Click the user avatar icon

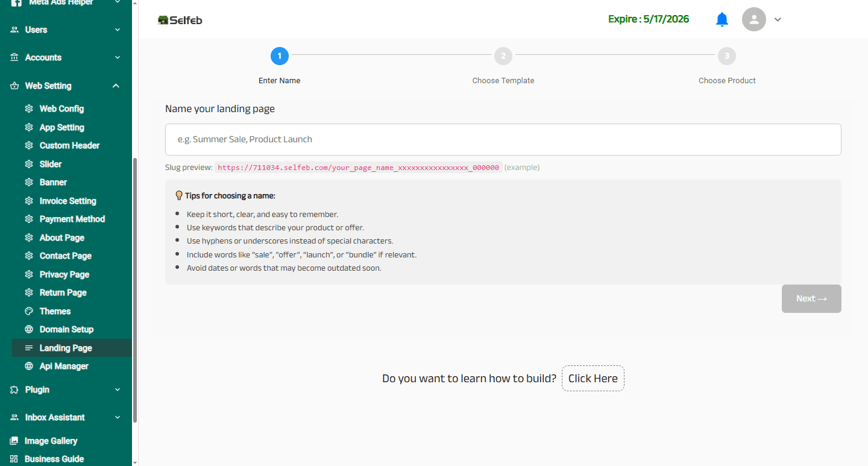click(x=753, y=19)
